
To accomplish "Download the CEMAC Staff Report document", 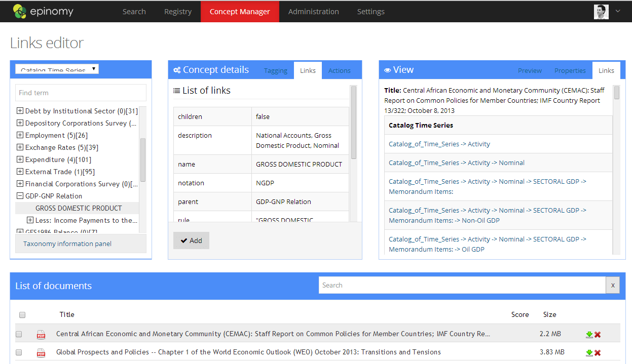I will pos(589,334).
